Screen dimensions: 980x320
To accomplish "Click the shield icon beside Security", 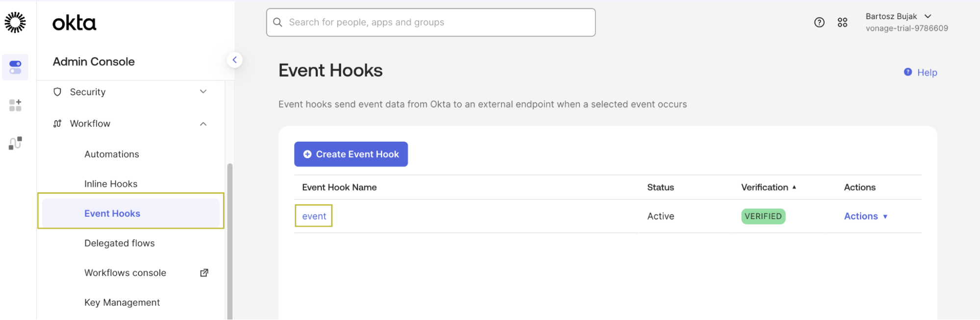I will (57, 92).
